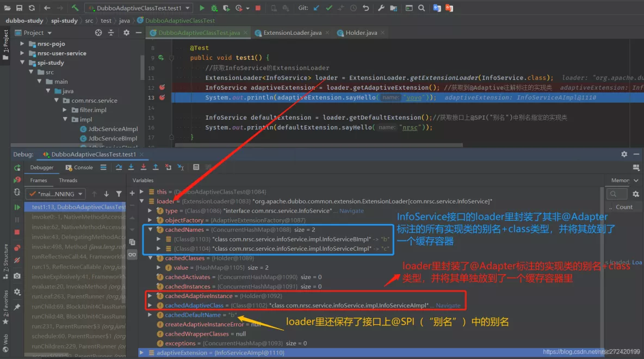The height and width of the screenshot is (359, 644).
Task: Switch to the Threads tab
Action: 68,181
